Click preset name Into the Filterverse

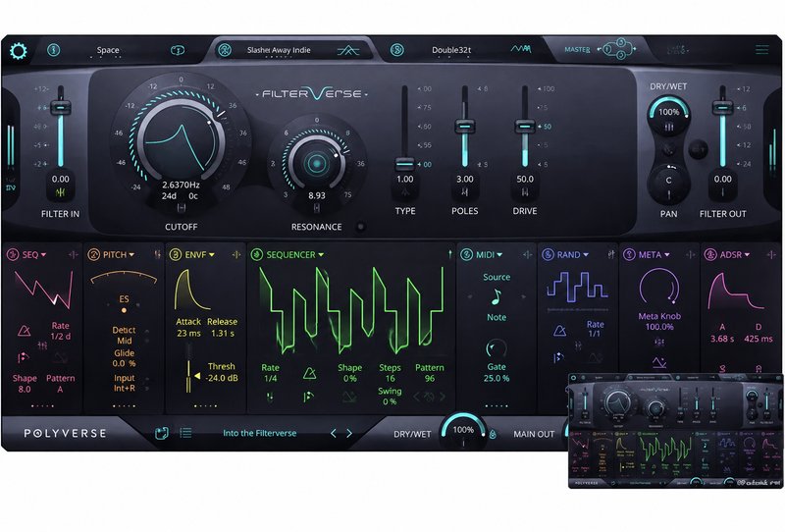tap(259, 433)
